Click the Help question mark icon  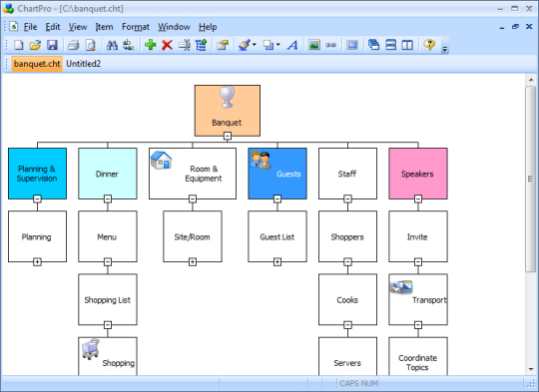[429, 45]
